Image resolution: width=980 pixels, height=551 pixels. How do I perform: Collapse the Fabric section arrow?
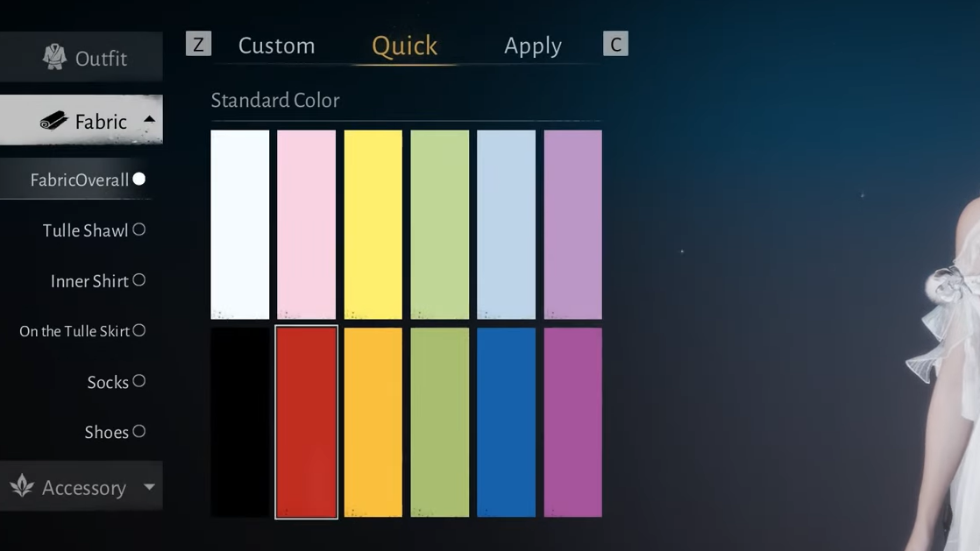tap(149, 120)
